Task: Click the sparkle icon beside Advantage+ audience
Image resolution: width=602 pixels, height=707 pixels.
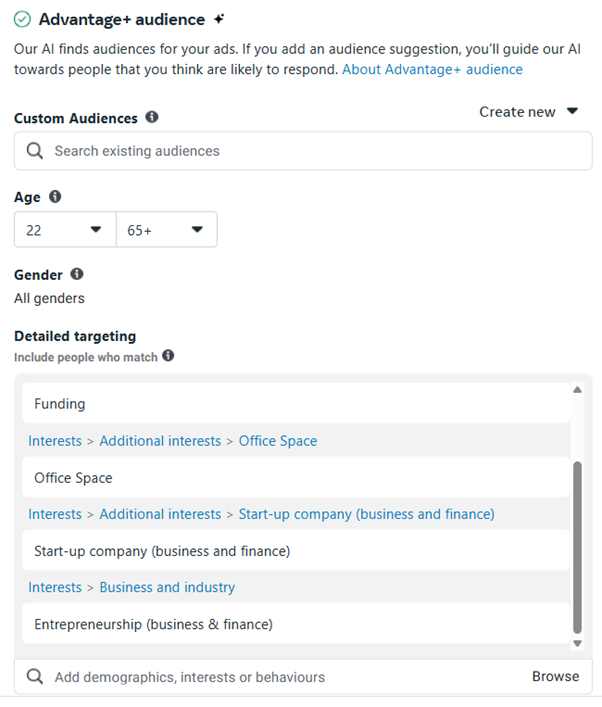Action: tap(219, 20)
